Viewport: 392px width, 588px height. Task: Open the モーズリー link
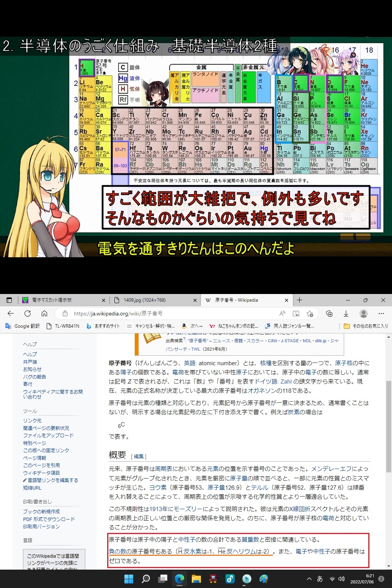click(x=189, y=509)
